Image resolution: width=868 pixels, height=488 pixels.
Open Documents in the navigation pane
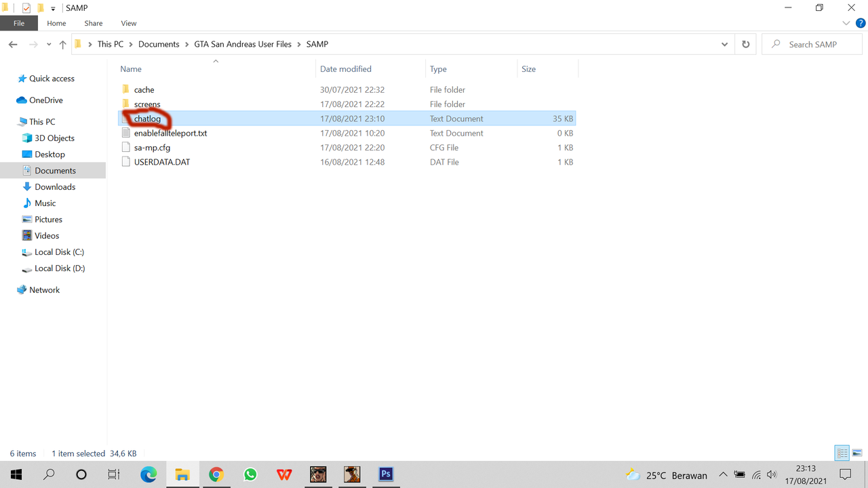point(55,171)
